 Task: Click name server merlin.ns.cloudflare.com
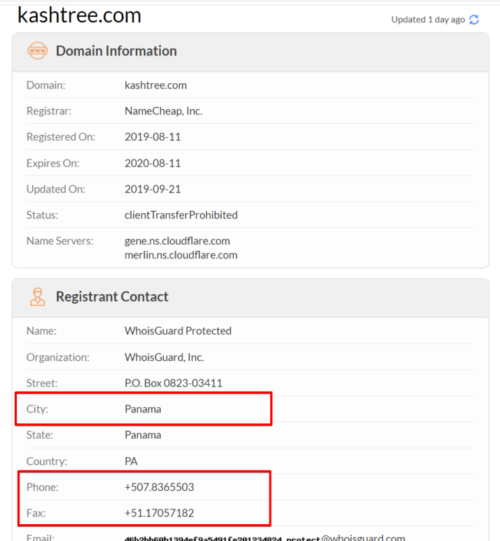pos(181,255)
